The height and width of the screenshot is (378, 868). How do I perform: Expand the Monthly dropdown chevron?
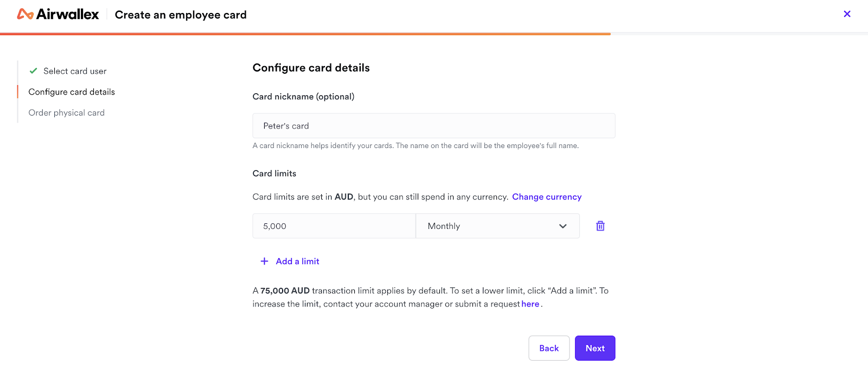(563, 226)
